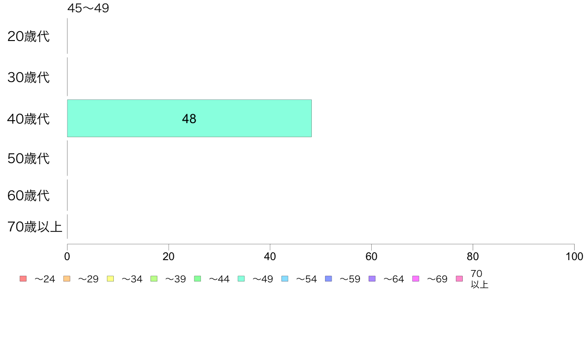
Task: Click the ~59 blue legend swatch
Action: point(329,278)
